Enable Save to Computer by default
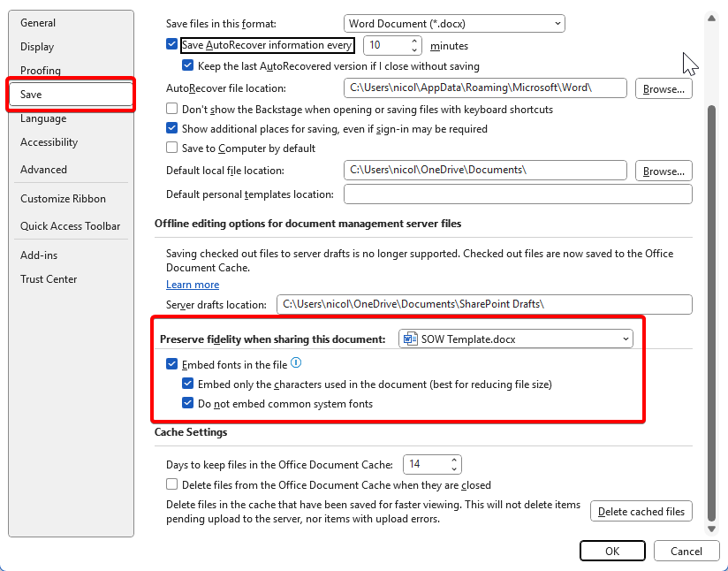The image size is (728, 571). [171, 148]
